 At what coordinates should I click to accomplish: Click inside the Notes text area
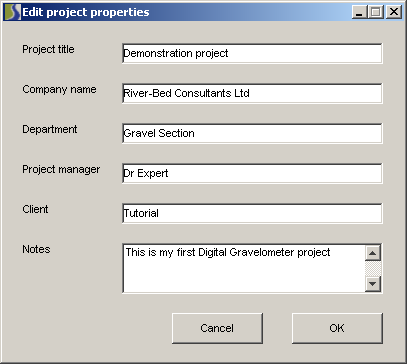[x=243, y=268]
